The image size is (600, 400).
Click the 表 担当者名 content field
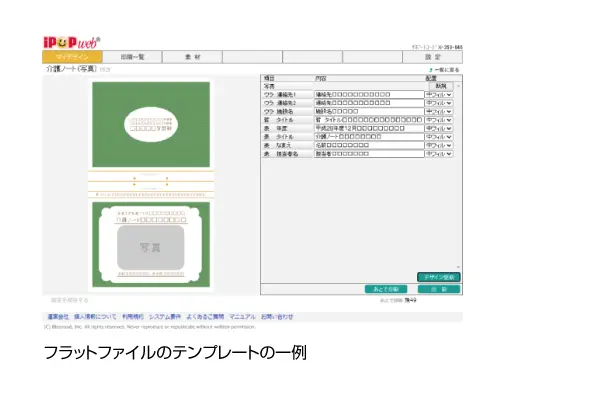(x=369, y=153)
